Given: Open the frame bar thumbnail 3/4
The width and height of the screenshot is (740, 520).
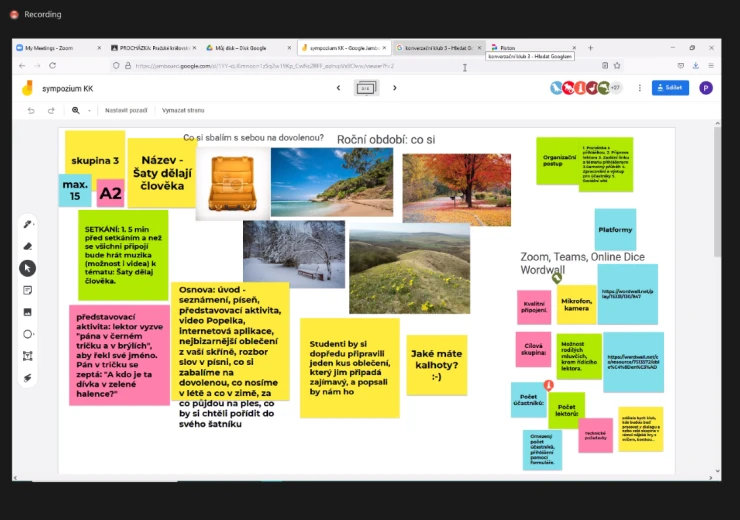Looking at the screenshot, I should click(366, 88).
